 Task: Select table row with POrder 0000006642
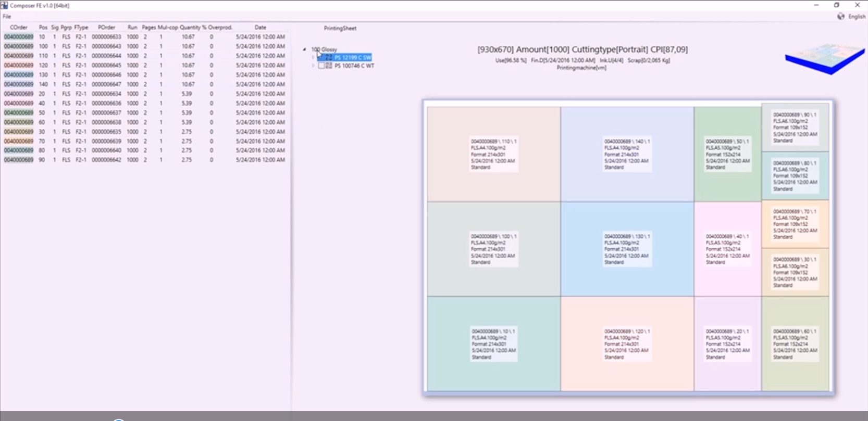pos(106,160)
